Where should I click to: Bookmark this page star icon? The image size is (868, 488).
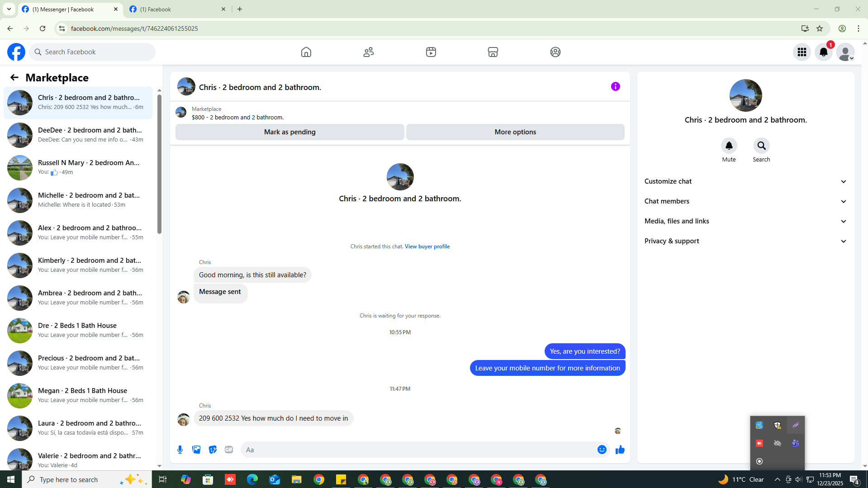pos(820,28)
